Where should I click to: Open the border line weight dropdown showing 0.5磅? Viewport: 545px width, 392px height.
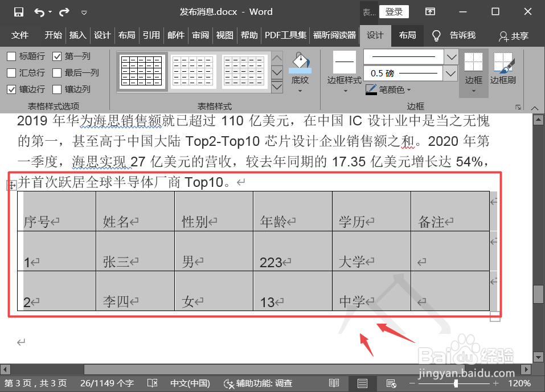[450, 73]
